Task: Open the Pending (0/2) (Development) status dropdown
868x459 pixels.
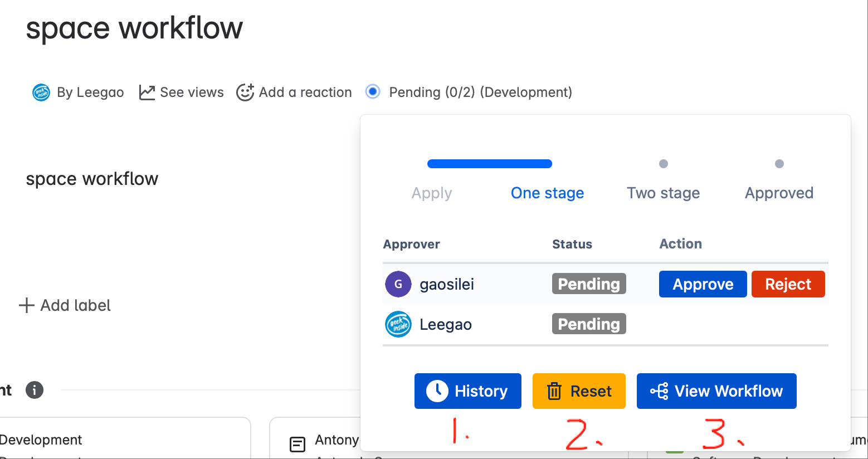Action: tap(480, 92)
